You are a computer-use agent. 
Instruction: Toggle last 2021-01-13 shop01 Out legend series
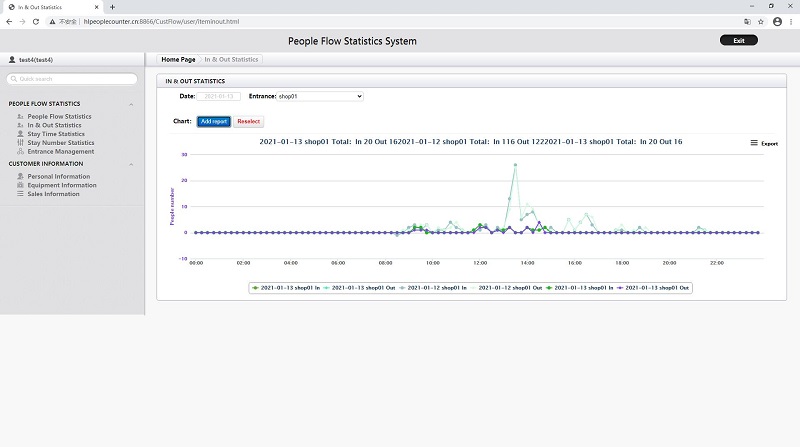point(653,288)
